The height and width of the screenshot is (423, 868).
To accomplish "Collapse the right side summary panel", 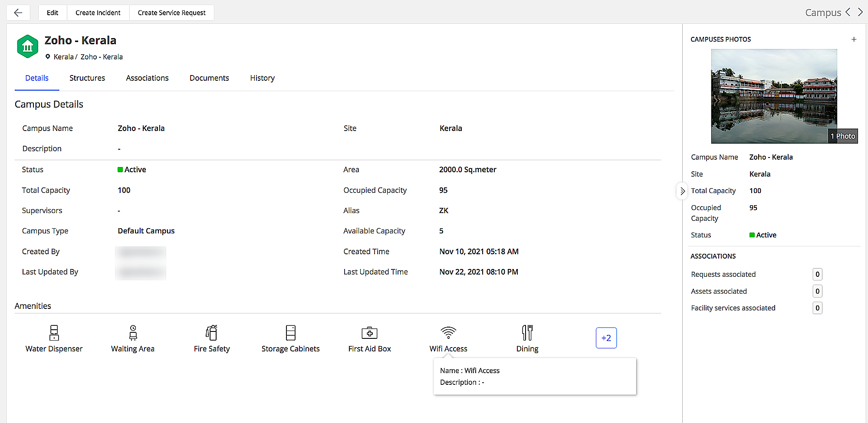I will click(682, 191).
